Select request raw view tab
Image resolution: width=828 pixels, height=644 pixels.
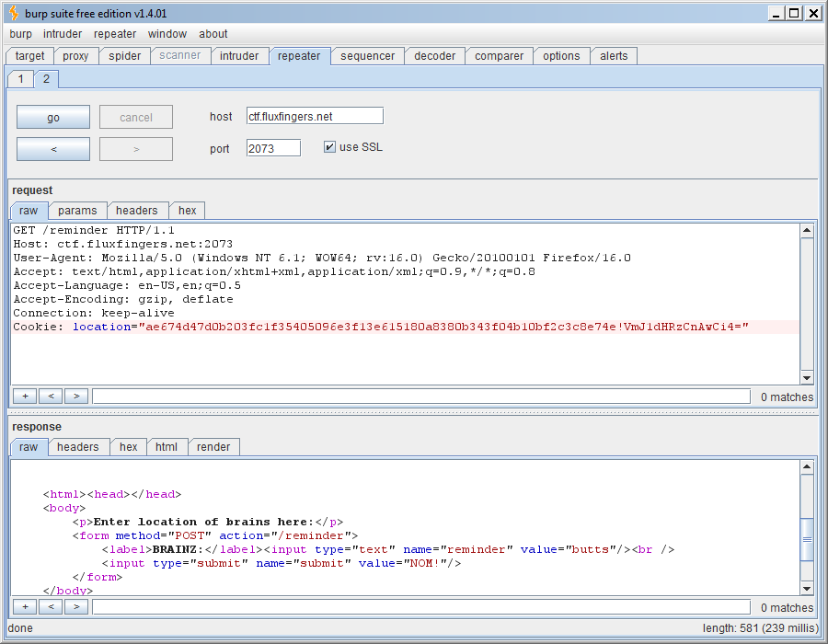tap(29, 211)
